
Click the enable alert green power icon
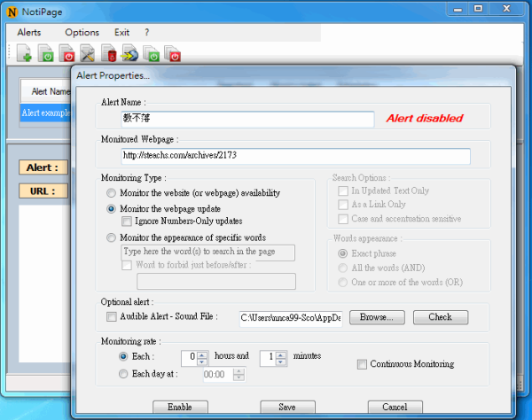click(45, 53)
